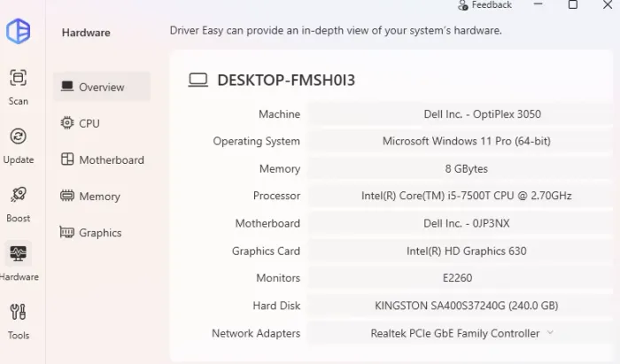Image resolution: width=620 pixels, height=364 pixels.
Task: Click the Graphics card icon
Action: 66,232
